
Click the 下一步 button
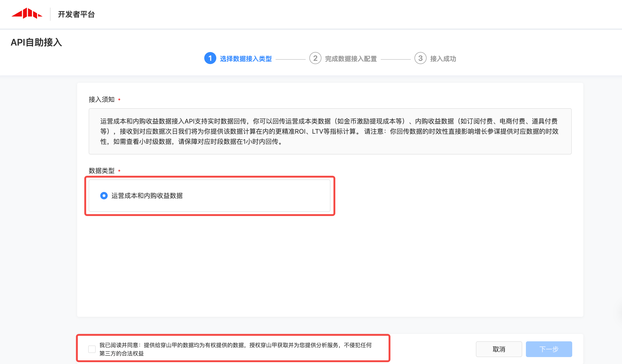tap(549, 349)
